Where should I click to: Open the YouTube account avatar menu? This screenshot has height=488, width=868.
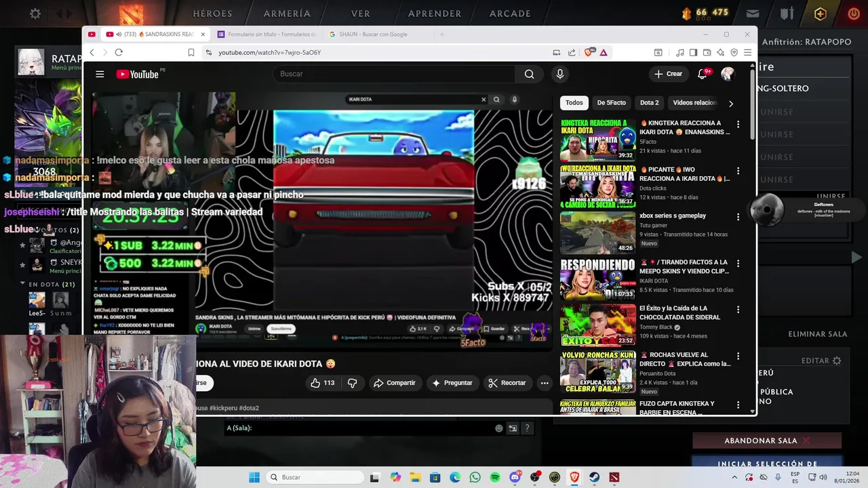728,74
